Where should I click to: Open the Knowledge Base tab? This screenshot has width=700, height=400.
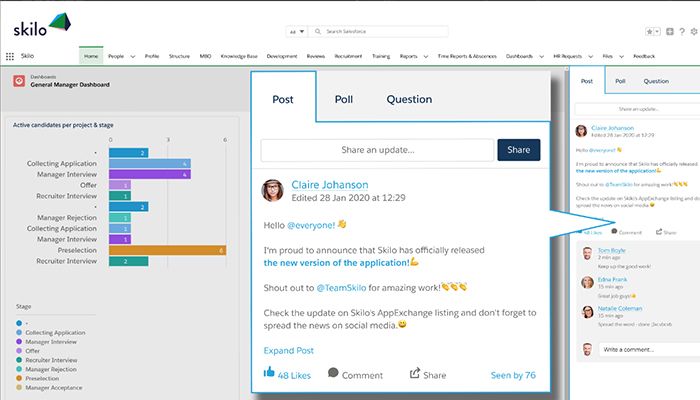pyautogui.click(x=239, y=56)
